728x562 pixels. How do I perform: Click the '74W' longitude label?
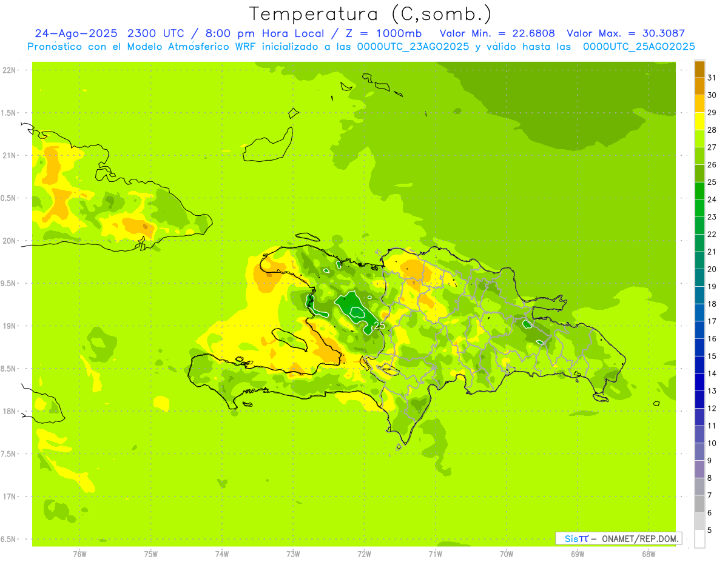(222, 554)
